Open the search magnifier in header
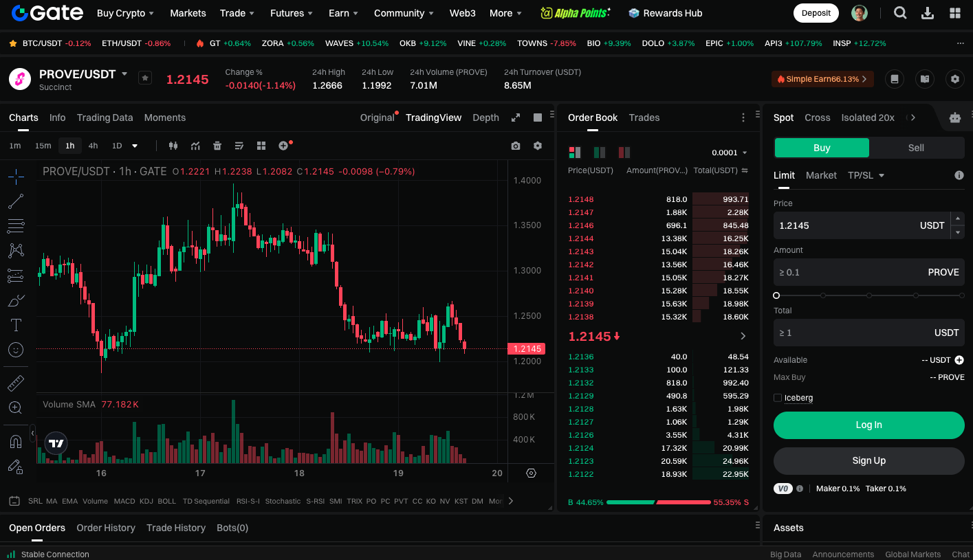 900,12
